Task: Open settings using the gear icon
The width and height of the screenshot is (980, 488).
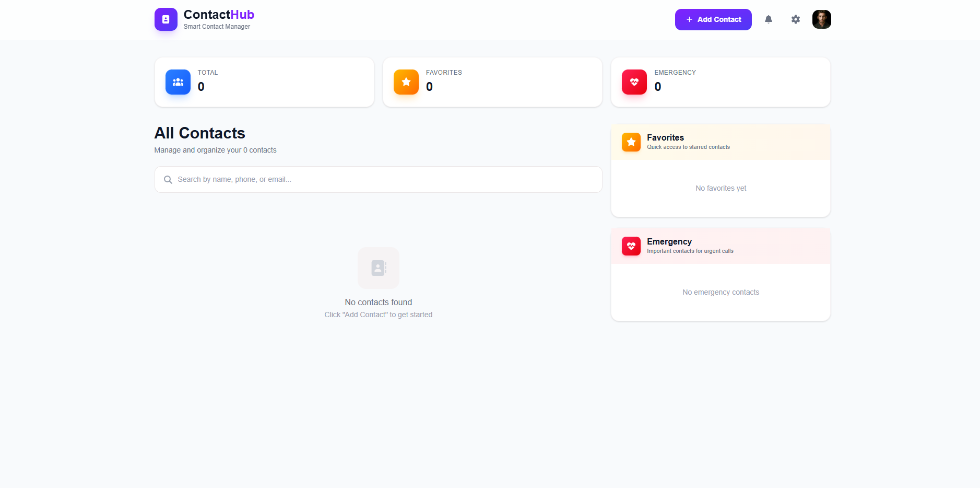Action: tap(795, 19)
